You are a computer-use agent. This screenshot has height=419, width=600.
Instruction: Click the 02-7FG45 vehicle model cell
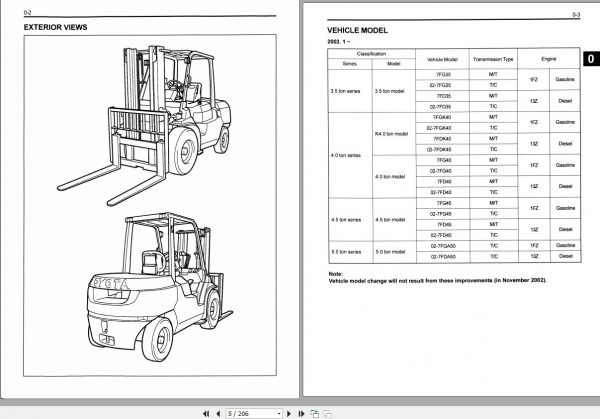coord(443,214)
